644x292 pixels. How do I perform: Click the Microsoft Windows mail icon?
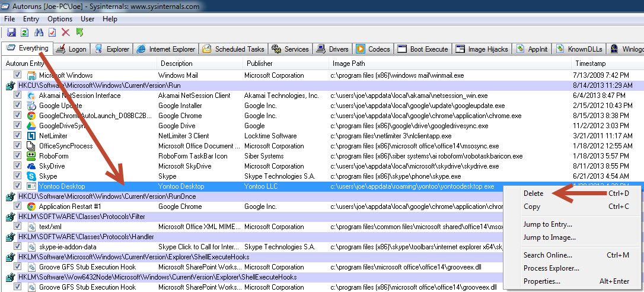point(31,75)
